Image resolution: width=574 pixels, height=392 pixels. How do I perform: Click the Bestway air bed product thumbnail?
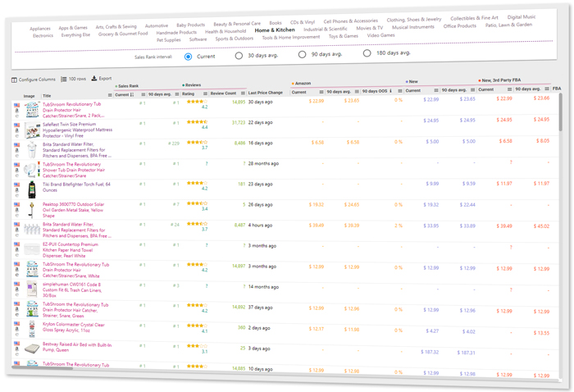(32, 349)
